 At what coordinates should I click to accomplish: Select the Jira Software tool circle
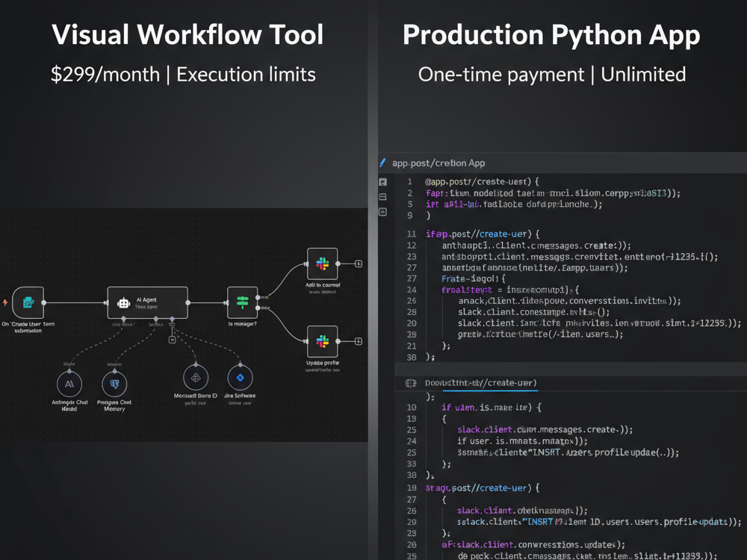point(240,378)
